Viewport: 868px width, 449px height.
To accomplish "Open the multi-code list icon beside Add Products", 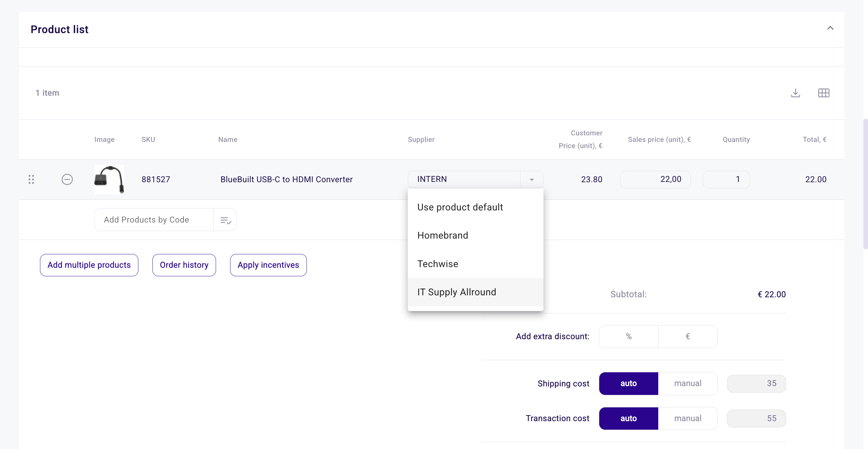I will pyautogui.click(x=226, y=220).
